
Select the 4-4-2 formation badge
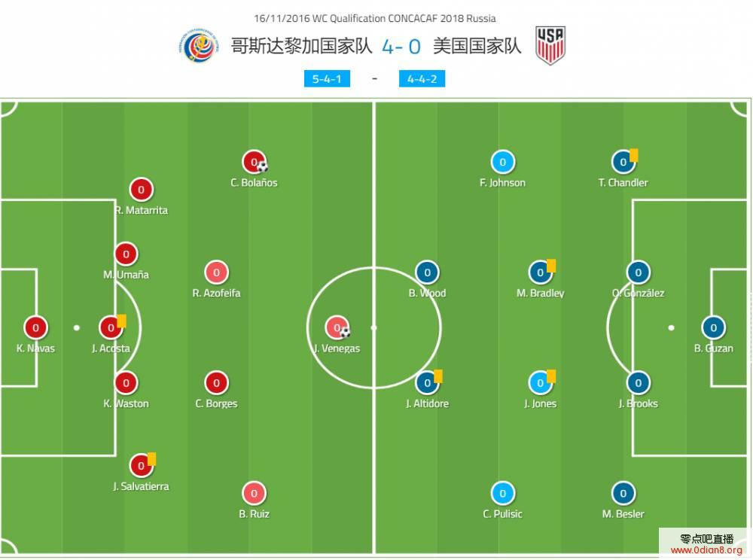422,79
